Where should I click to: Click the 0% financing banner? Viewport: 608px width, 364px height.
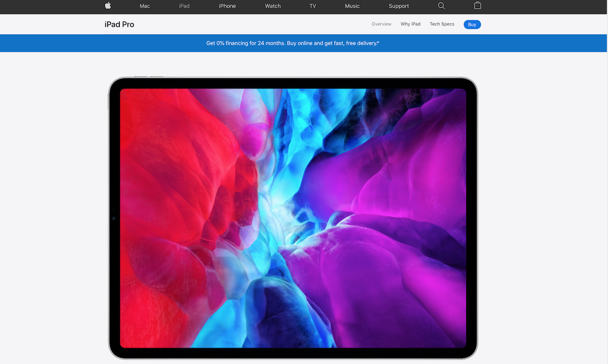point(303,43)
